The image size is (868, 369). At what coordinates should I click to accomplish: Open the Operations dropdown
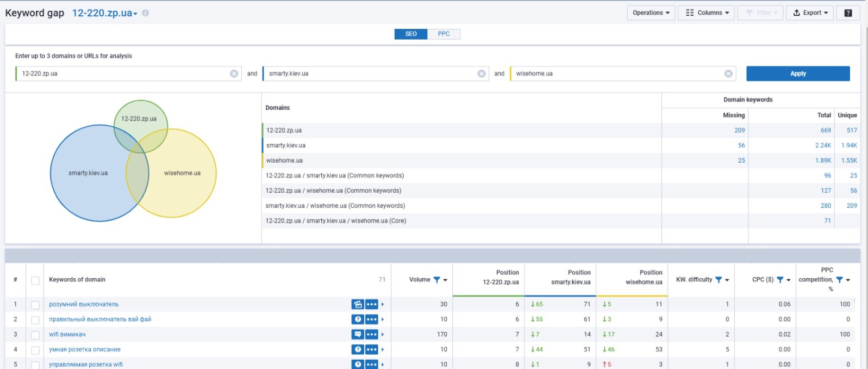click(x=651, y=13)
